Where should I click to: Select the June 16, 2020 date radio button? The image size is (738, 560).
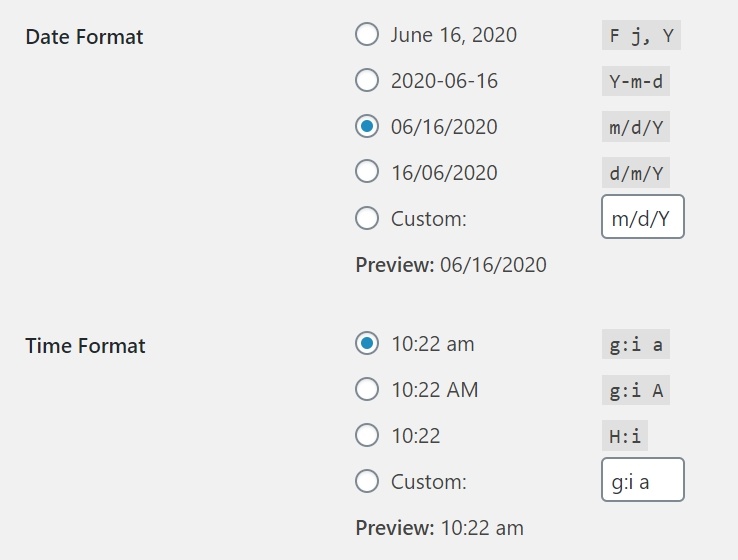(x=367, y=35)
